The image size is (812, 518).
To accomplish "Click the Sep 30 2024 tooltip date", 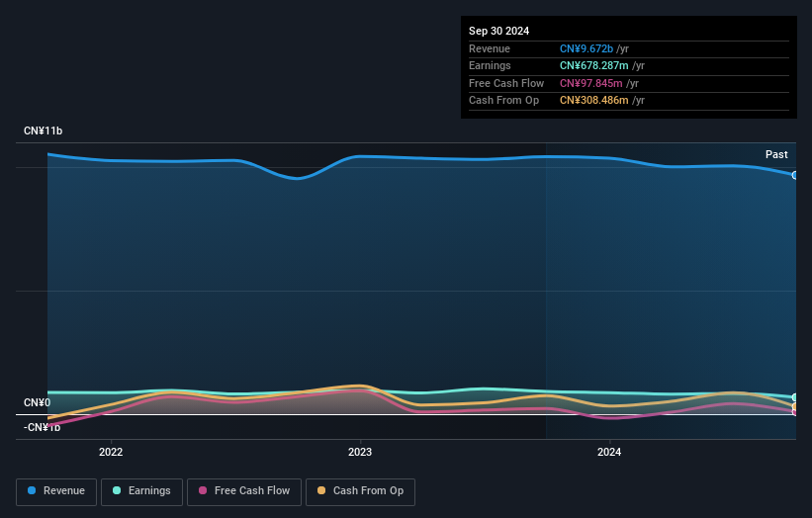I will 498,31.
